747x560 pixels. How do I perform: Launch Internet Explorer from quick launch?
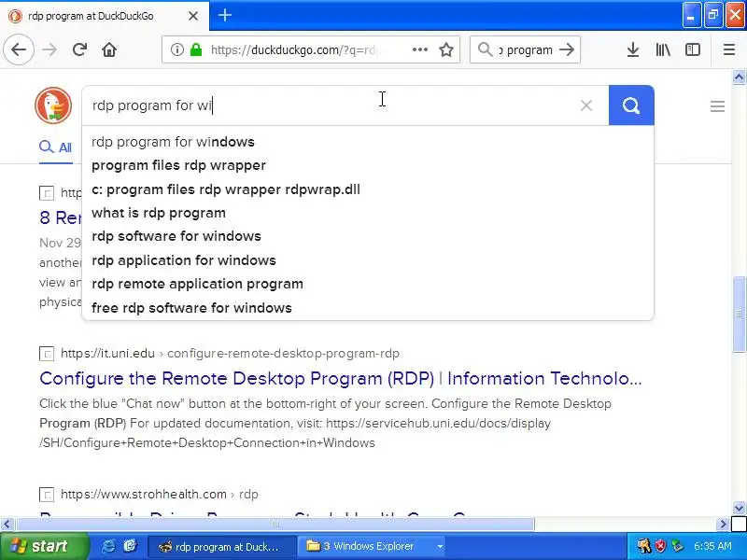click(108, 546)
